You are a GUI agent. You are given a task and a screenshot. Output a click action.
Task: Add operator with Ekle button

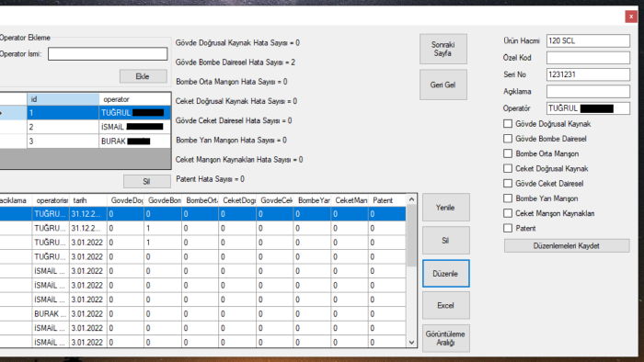[x=143, y=76]
